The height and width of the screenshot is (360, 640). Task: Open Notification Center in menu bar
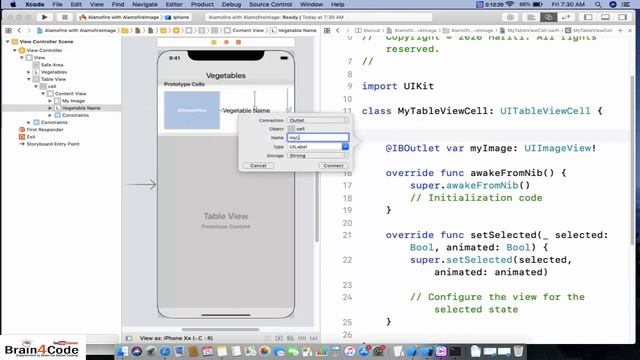[x=626, y=4]
